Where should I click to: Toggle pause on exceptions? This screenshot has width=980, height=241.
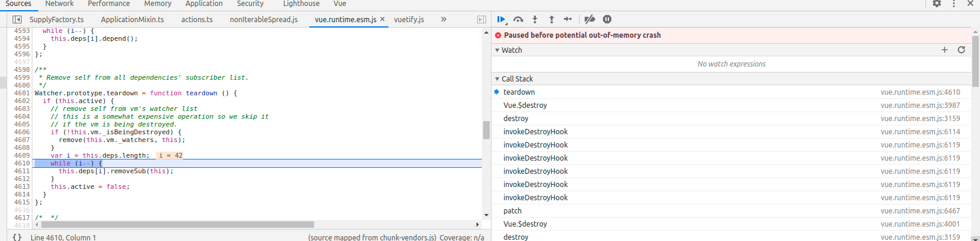click(x=607, y=20)
